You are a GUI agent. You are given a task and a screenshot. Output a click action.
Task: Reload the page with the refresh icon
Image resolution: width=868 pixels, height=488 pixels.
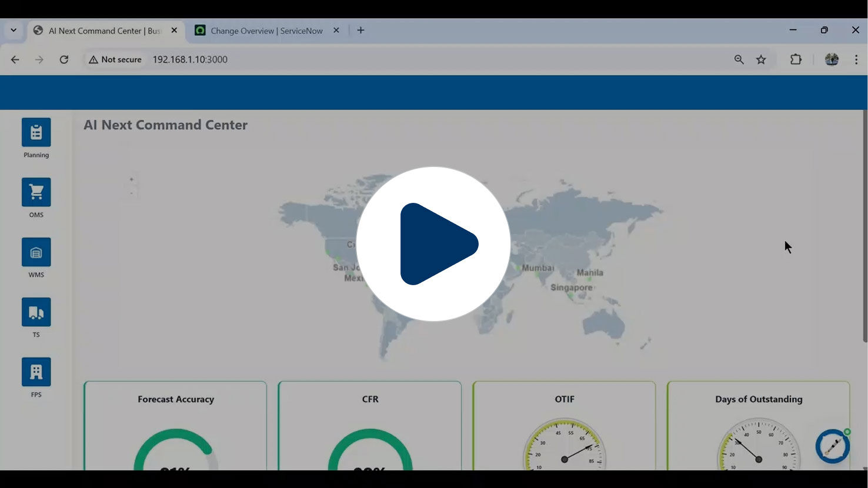pyautogui.click(x=64, y=59)
